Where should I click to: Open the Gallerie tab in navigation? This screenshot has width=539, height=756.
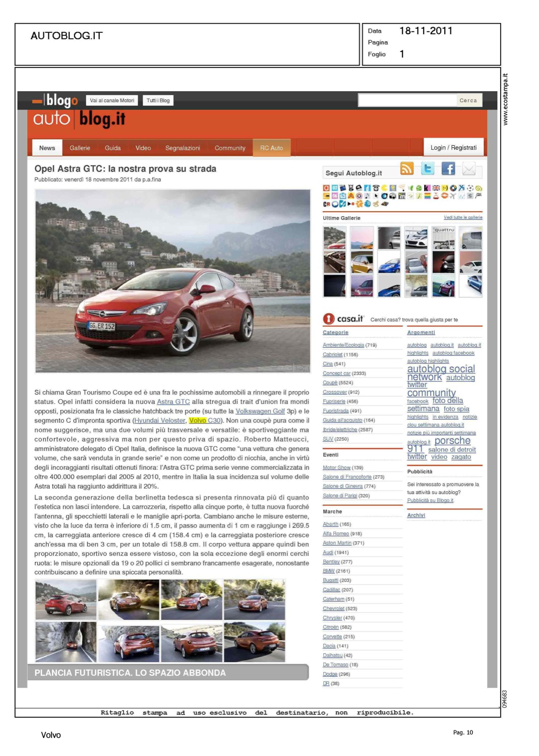point(80,148)
